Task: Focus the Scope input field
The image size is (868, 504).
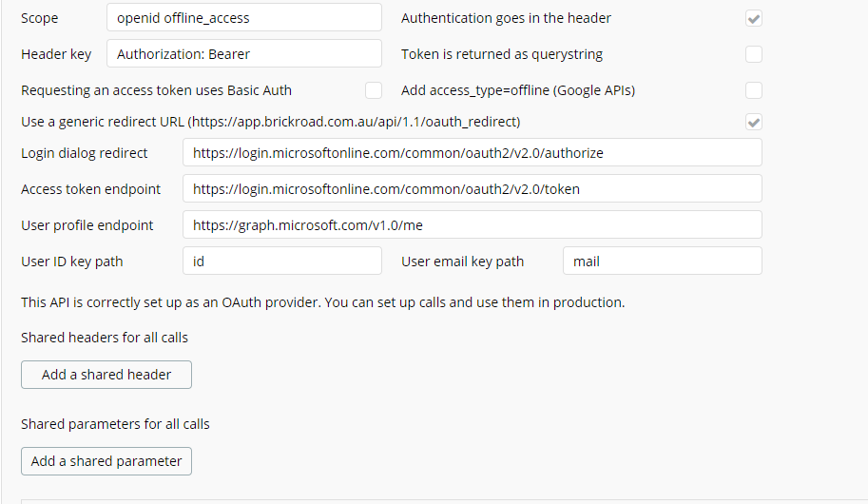Action: tap(243, 18)
